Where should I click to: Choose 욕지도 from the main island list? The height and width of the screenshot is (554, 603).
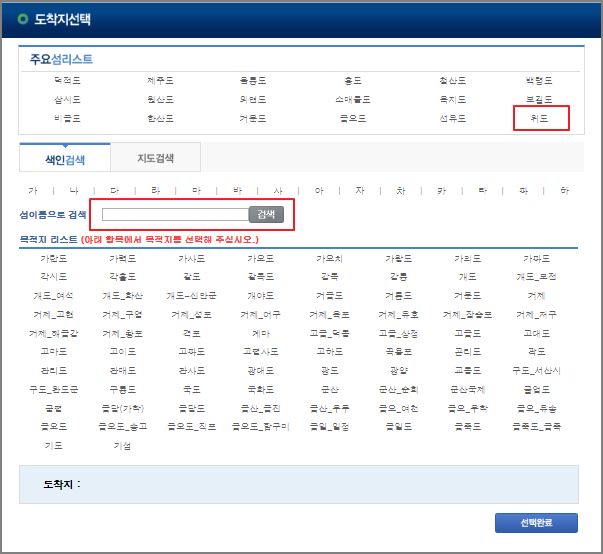pyautogui.click(x=453, y=100)
